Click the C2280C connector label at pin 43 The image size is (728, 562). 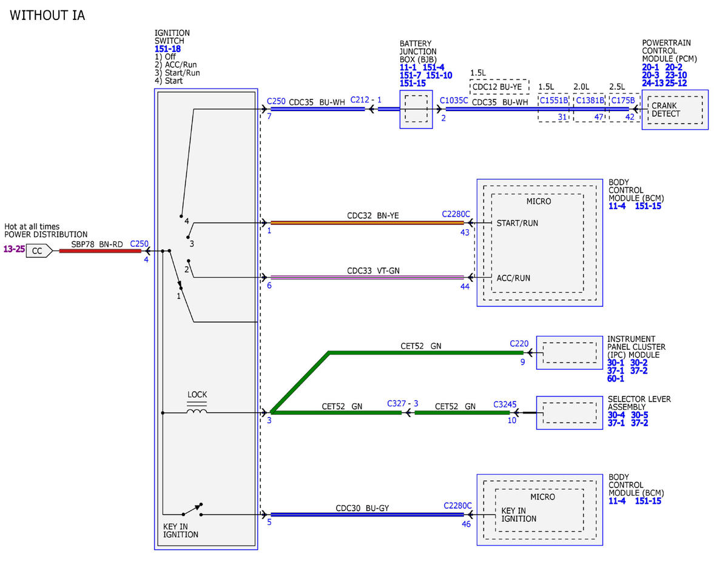(x=457, y=214)
